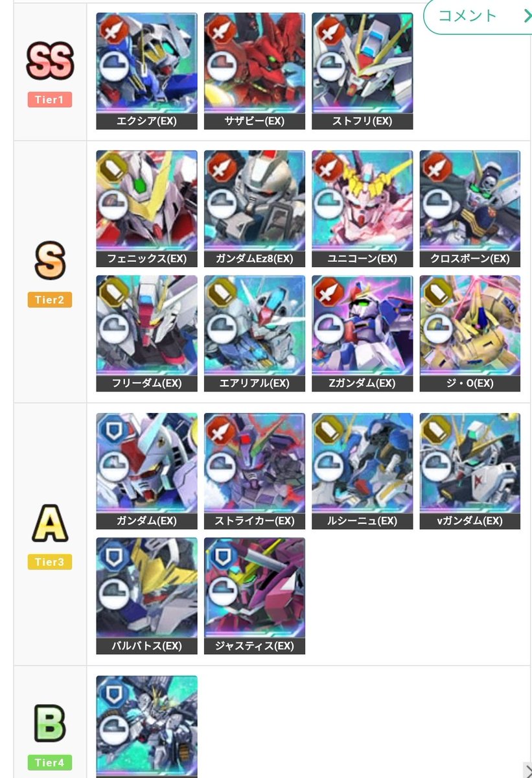Image resolution: width=532 pixels, height=778 pixels.
Task: Click the B tier unit thumbnail
Action: click(146, 726)
